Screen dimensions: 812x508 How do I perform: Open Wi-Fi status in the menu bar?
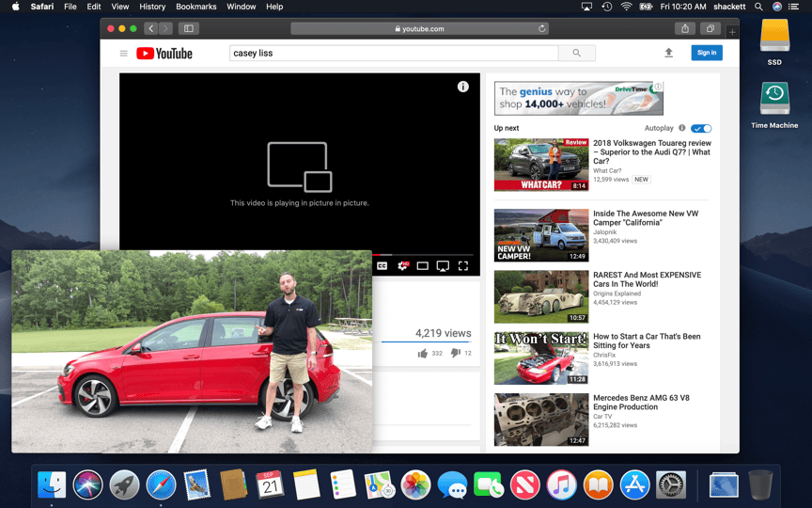click(x=626, y=7)
